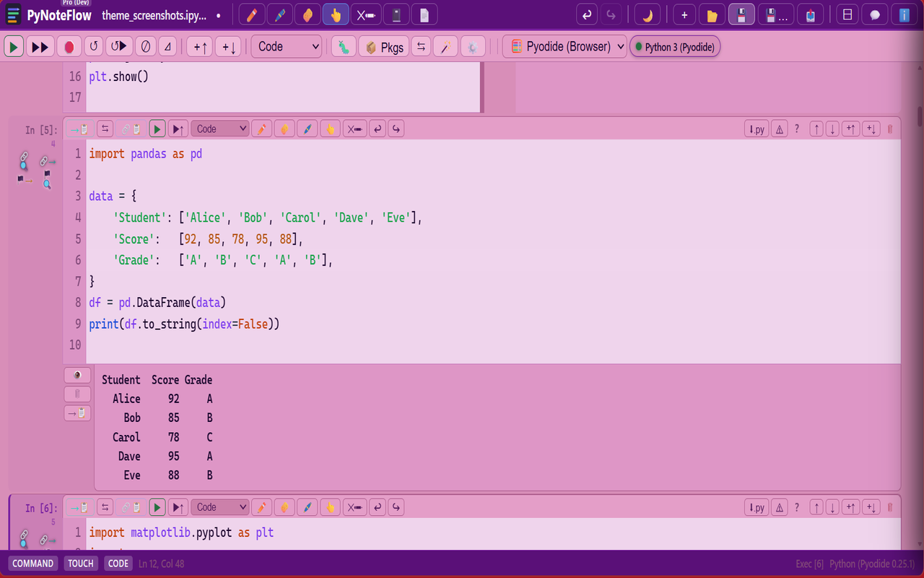924x578 pixels.
Task: Toggle TOUCH mode in status bar
Action: [81, 564]
